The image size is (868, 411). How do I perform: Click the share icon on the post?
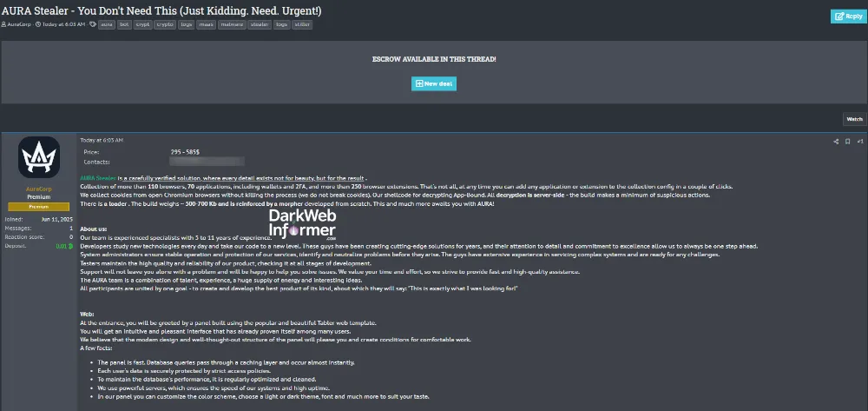(836, 141)
